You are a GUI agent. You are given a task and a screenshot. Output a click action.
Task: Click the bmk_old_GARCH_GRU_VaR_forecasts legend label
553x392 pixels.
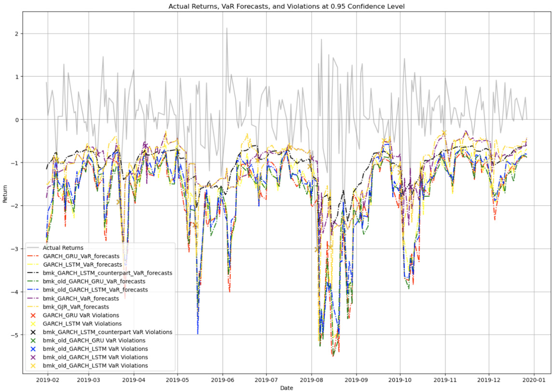coord(94,282)
